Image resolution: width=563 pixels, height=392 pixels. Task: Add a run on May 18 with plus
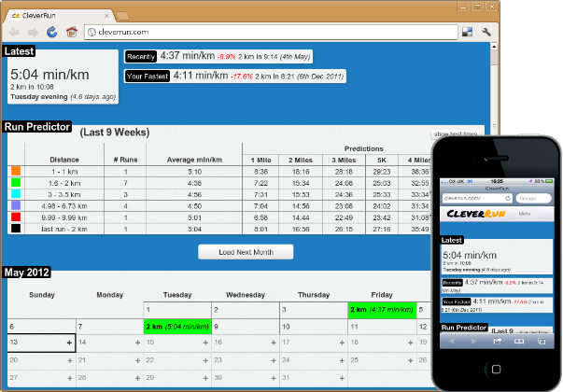point(411,343)
